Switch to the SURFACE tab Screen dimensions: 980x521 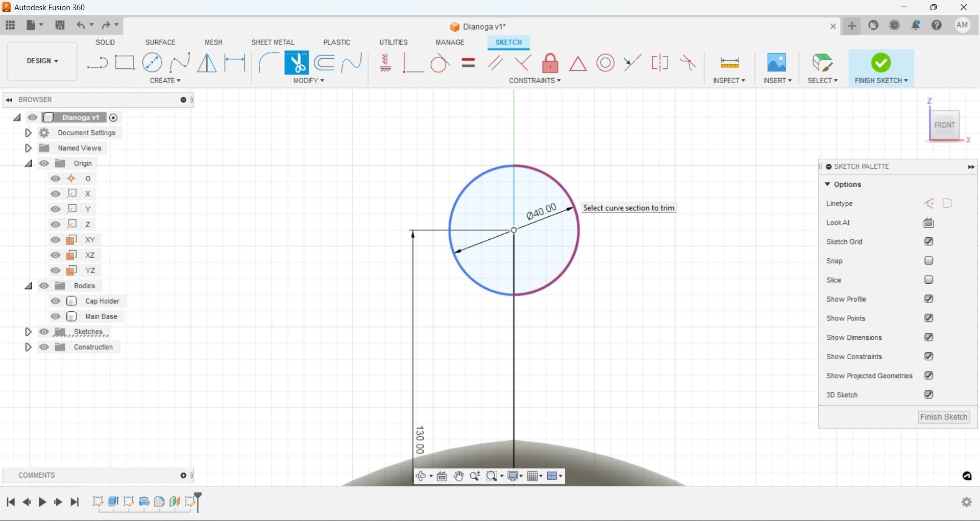160,42
